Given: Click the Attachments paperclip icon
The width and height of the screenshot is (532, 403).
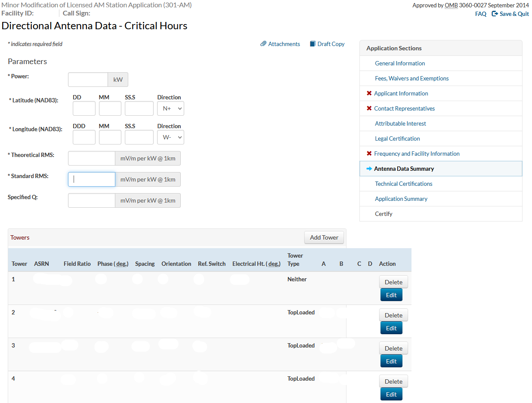Looking at the screenshot, I should [263, 44].
